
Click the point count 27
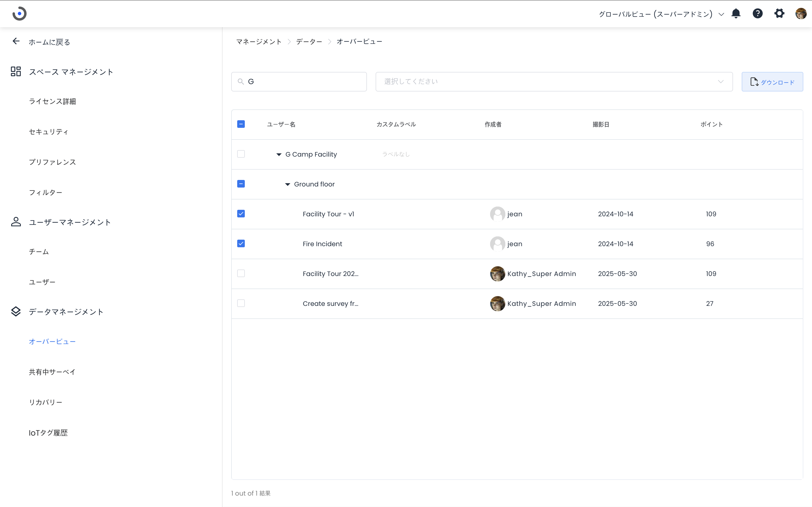point(710,303)
